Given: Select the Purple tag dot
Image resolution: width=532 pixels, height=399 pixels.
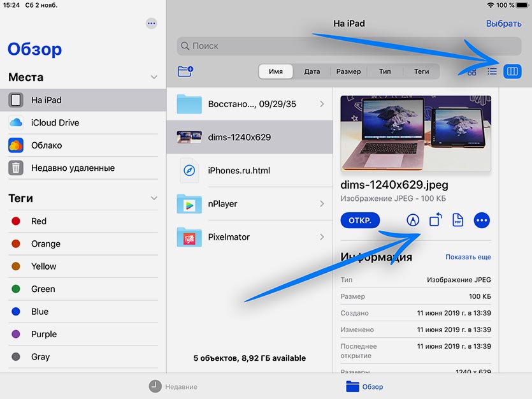Looking at the screenshot, I should 15,334.
